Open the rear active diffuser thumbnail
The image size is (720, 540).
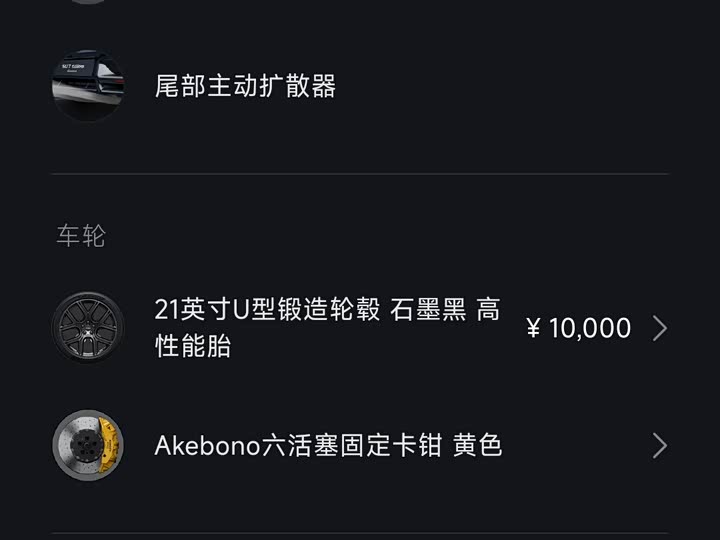88,86
